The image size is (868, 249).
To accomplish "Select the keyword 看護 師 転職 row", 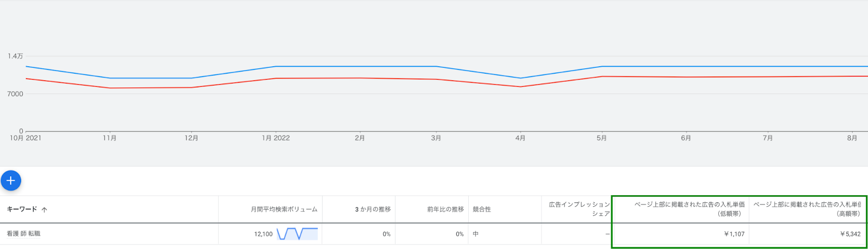I will click(434, 234).
